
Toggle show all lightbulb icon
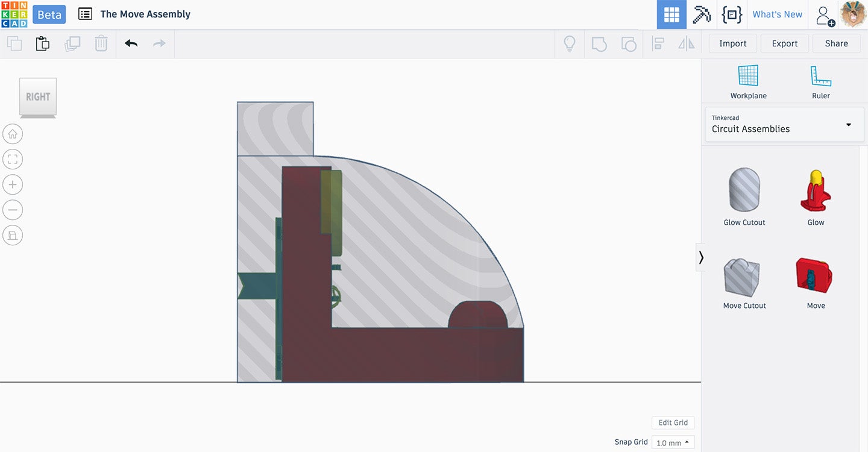pos(569,44)
